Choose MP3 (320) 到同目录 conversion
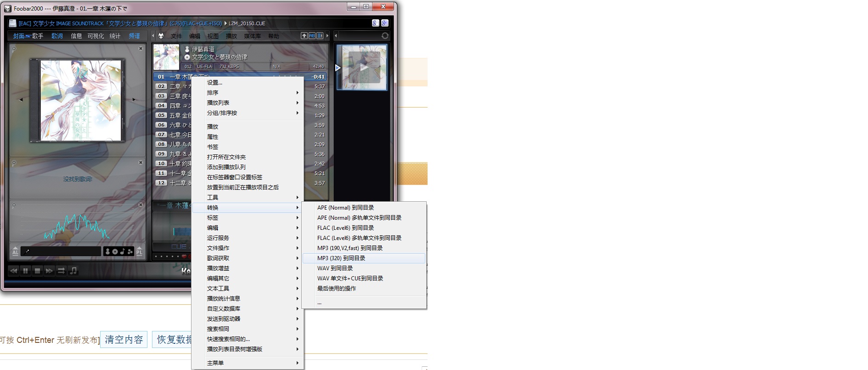 [x=364, y=258]
